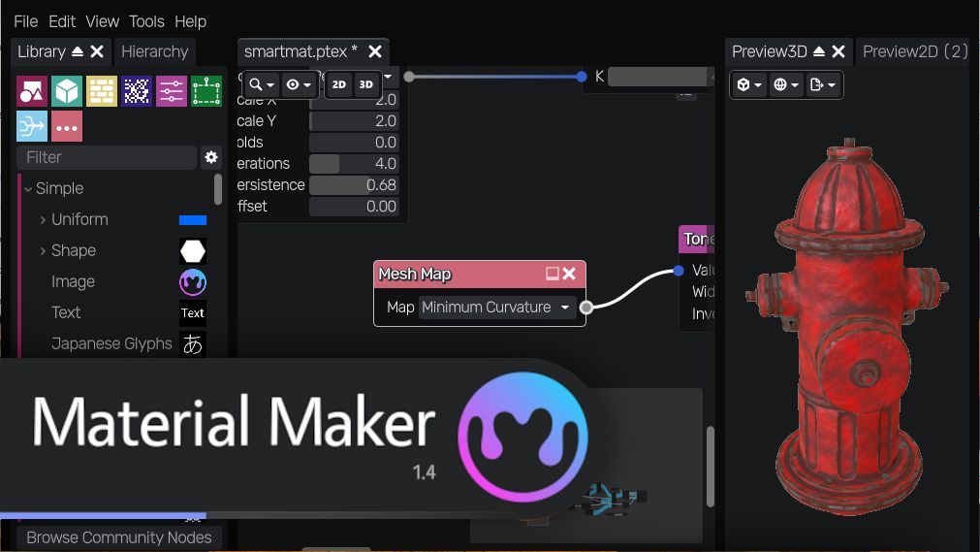980x552 pixels.
Task: Adjust the Offset slider value 0.00
Action: (354, 206)
